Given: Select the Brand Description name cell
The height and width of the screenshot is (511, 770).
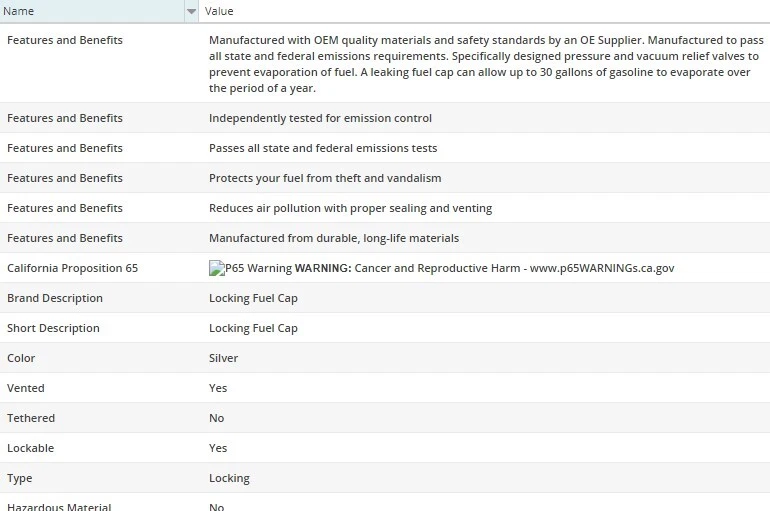Looking at the screenshot, I should click(x=55, y=298).
